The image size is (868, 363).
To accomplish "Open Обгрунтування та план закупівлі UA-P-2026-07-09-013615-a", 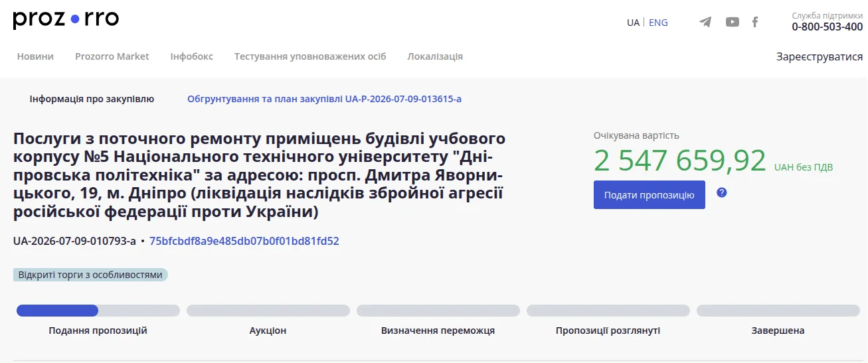I will click(x=324, y=99).
